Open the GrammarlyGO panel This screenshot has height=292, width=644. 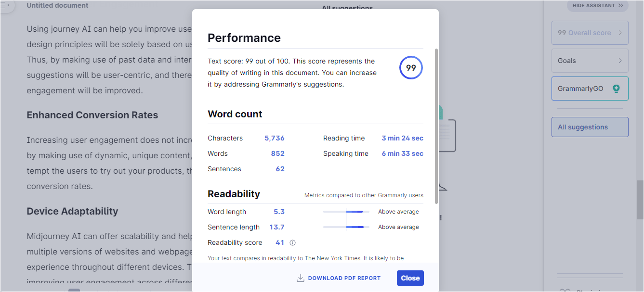coord(590,89)
